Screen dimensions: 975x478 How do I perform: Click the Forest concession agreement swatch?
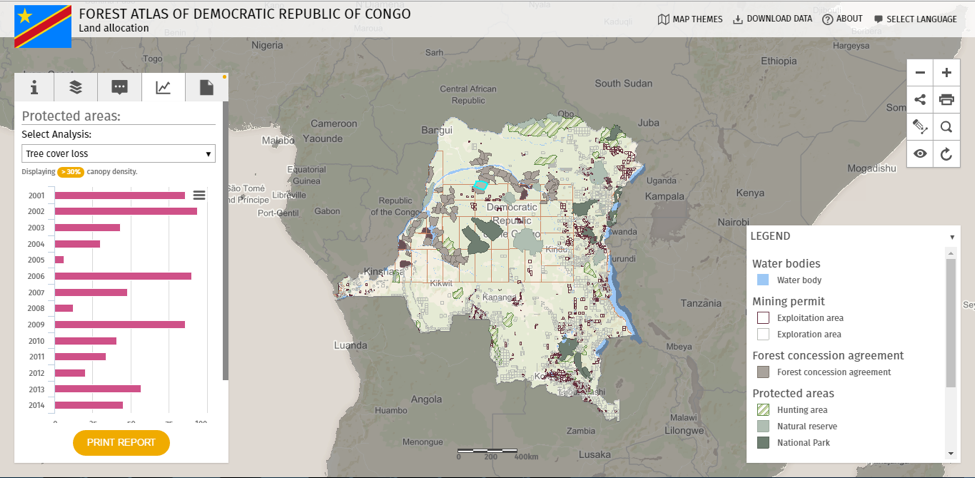click(x=763, y=372)
